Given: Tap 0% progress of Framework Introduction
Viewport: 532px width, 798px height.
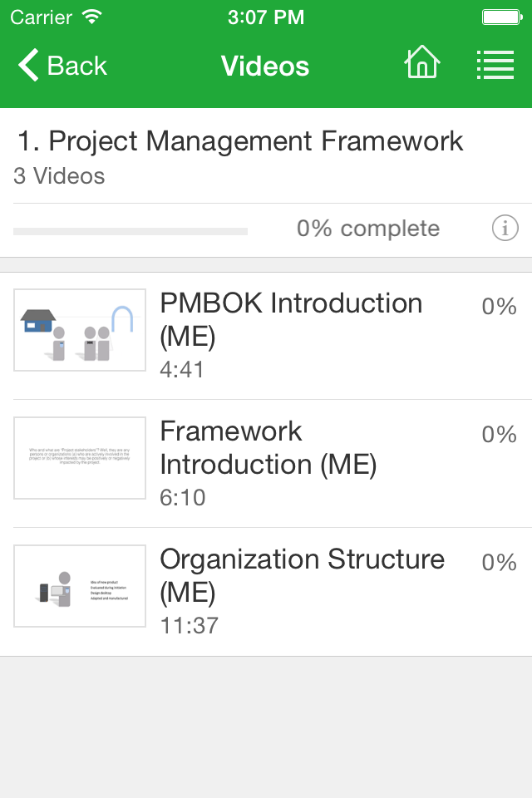Looking at the screenshot, I should point(499,435).
